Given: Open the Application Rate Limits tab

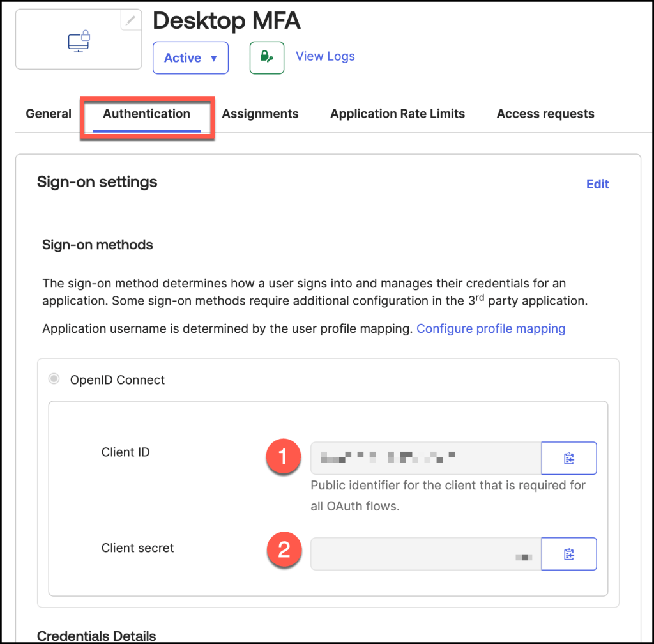Looking at the screenshot, I should [x=397, y=114].
